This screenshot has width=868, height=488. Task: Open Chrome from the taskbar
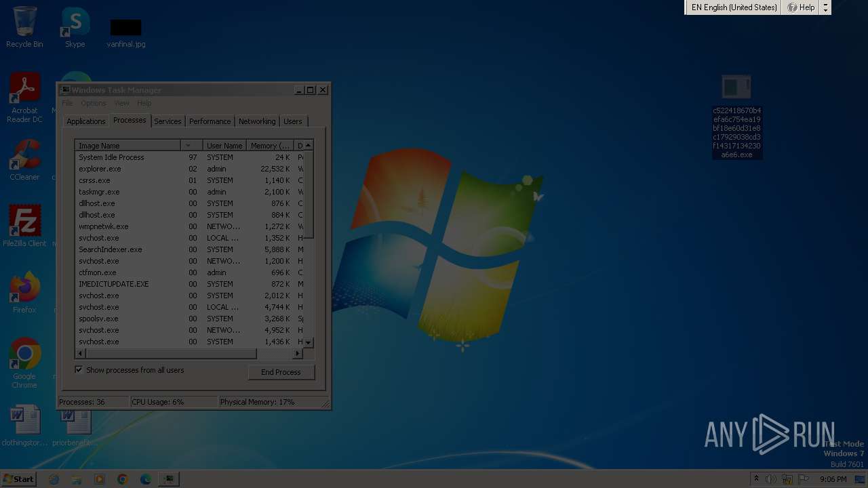click(123, 479)
